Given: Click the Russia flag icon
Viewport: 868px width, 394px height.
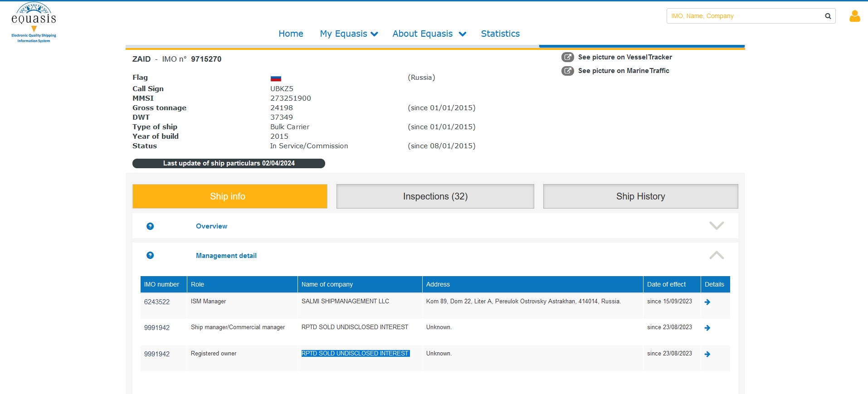Looking at the screenshot, I should point(276,78).
